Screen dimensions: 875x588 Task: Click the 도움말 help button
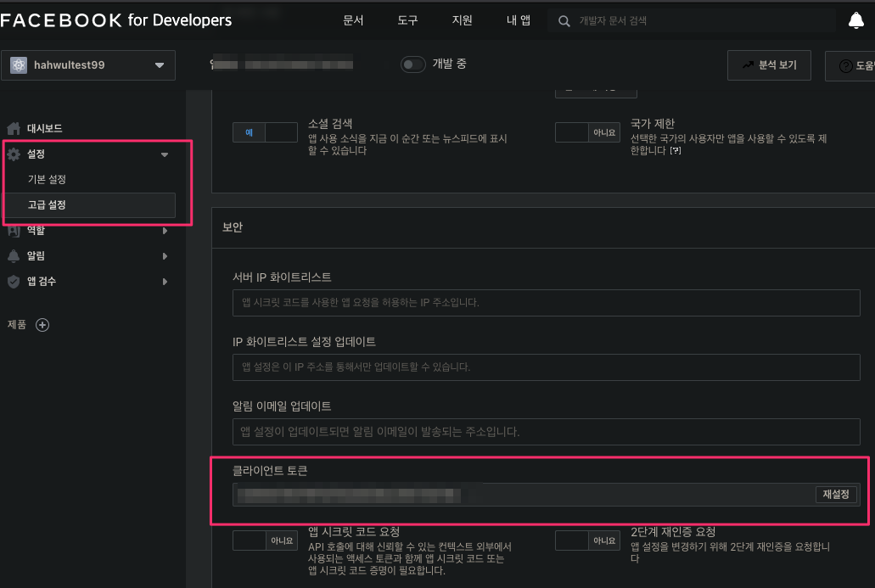tap(850, 66)
